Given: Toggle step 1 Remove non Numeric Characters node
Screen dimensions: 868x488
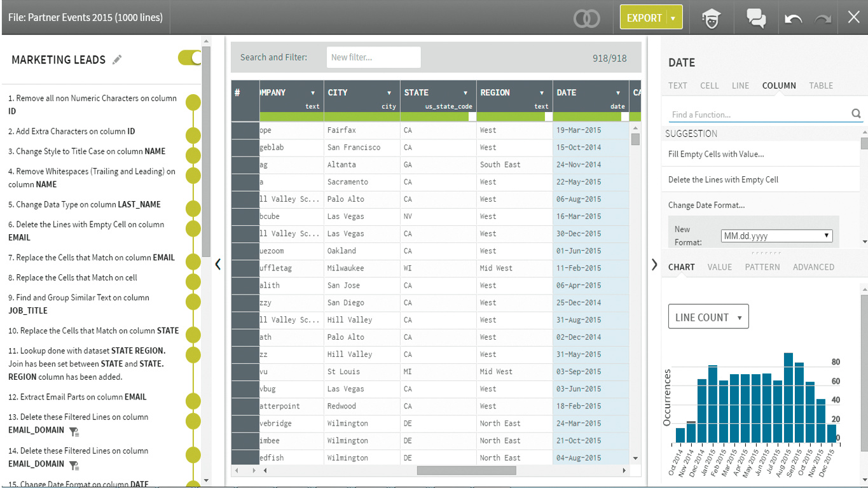Looking at the screenshot, I should (193, 102).
